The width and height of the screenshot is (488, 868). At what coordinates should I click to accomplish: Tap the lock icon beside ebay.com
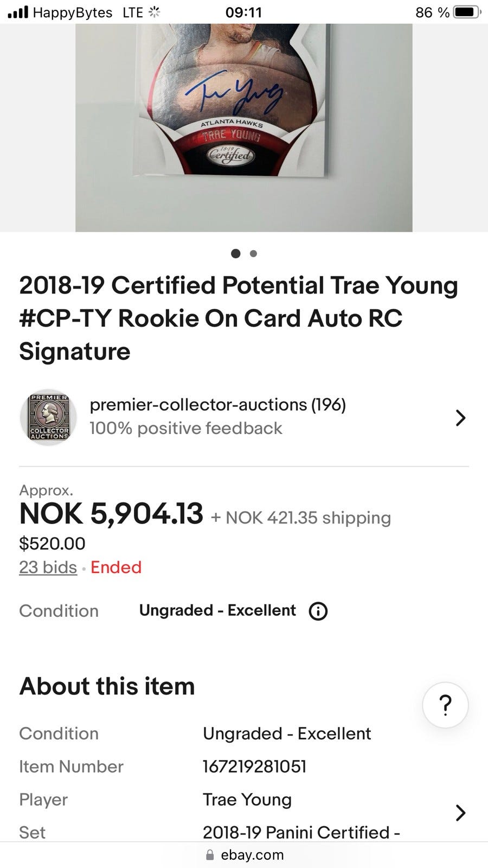tap(210, 855)
